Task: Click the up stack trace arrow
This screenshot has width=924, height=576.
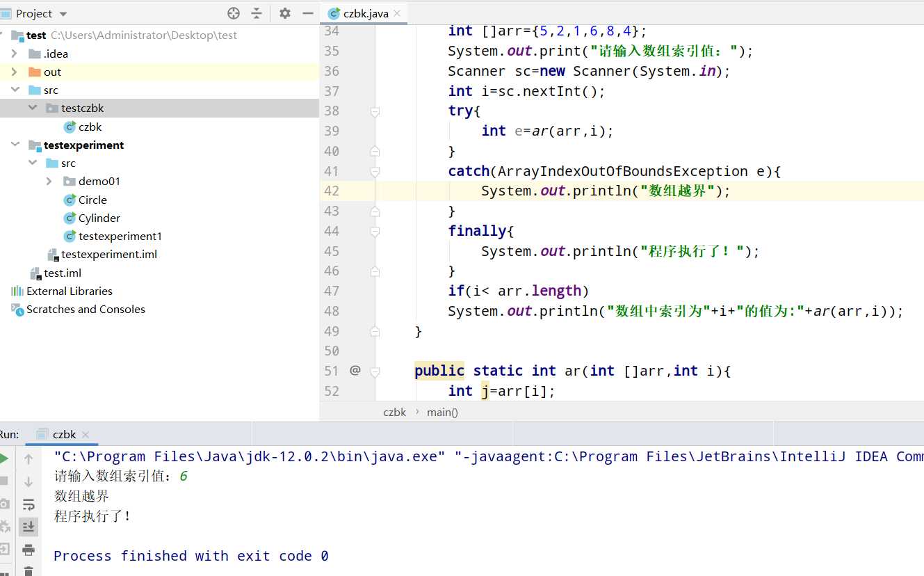Action: pyautogui.click(x=29, y=459)
